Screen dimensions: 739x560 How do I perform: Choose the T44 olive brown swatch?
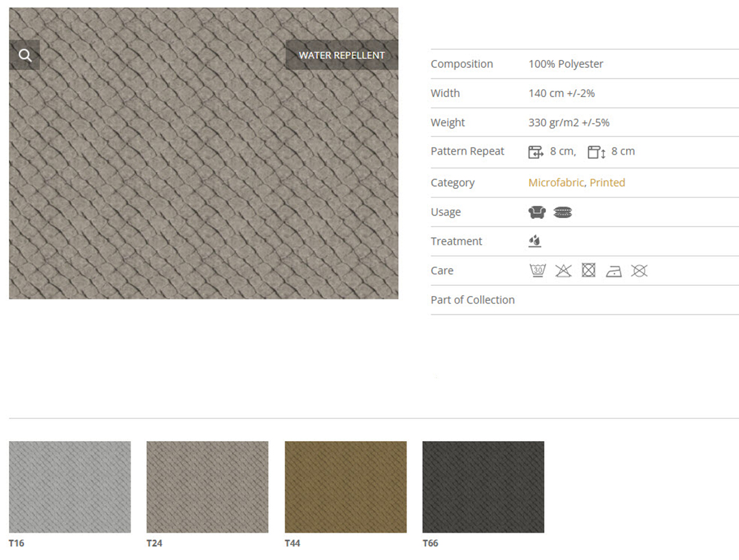(x=346, y=487)
